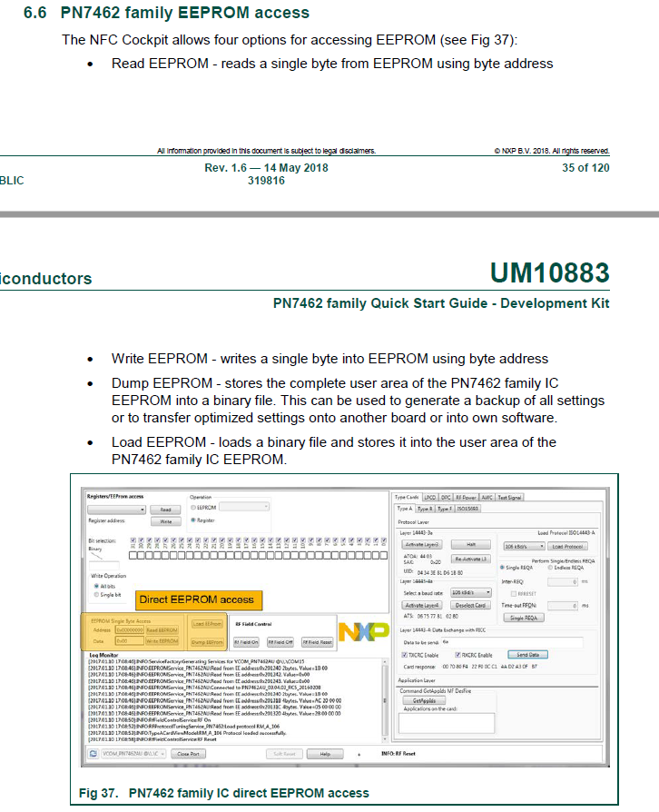Click the register Write button

tap(165, 521)
